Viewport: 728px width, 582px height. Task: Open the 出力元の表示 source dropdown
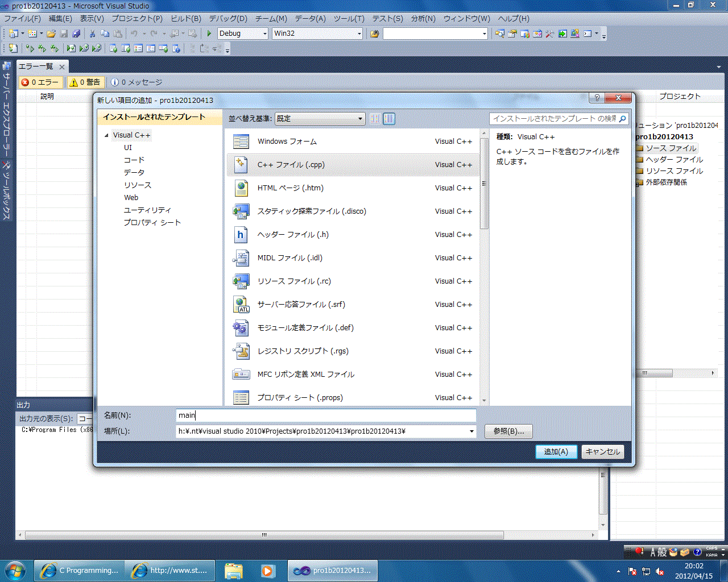tap(84, 418)
